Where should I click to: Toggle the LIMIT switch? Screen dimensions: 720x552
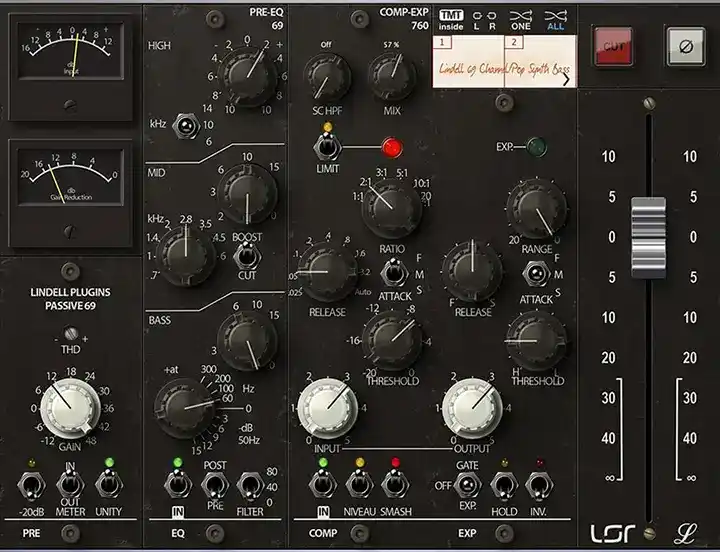[327, 146]
